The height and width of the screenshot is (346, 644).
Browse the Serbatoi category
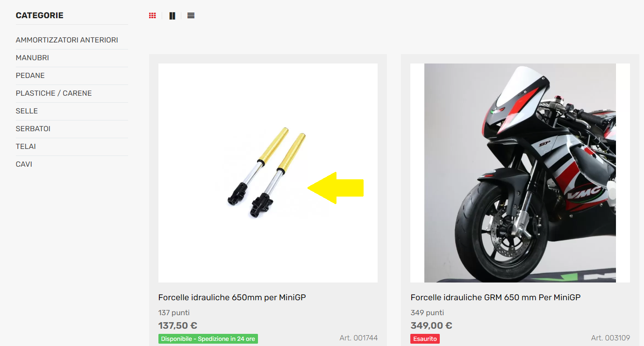(33, 129)
